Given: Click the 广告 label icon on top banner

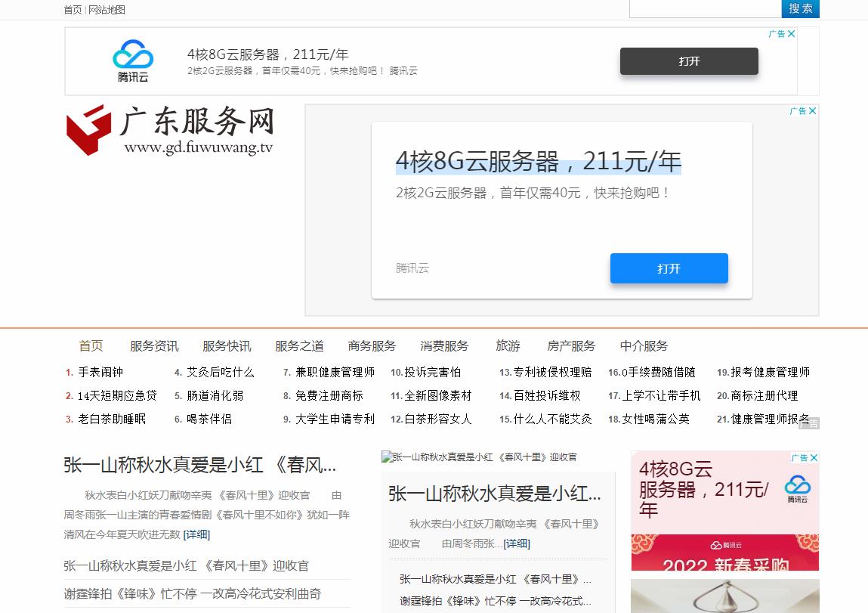Looking at the screenshot, I should 777,34.
